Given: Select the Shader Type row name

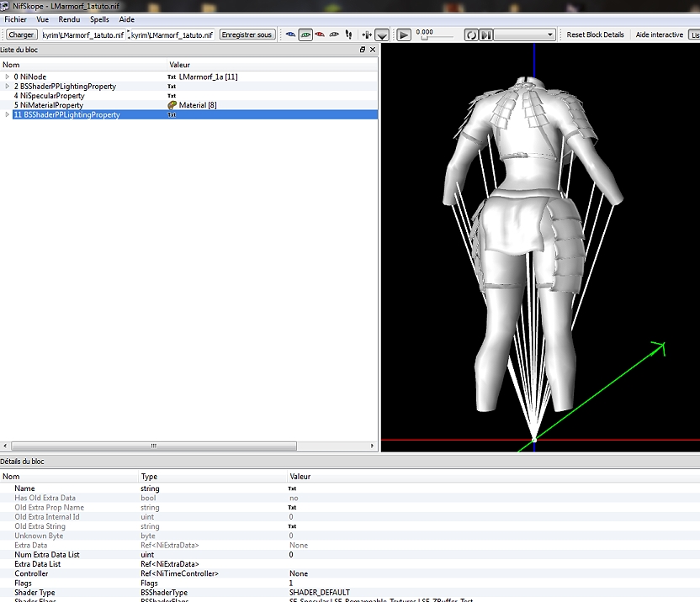Looking at the screenshot, I should click(x=34, y=593).
